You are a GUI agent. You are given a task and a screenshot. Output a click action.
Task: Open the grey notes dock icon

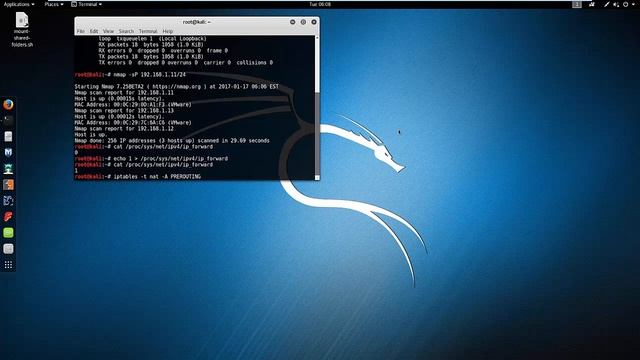[8, 249]
